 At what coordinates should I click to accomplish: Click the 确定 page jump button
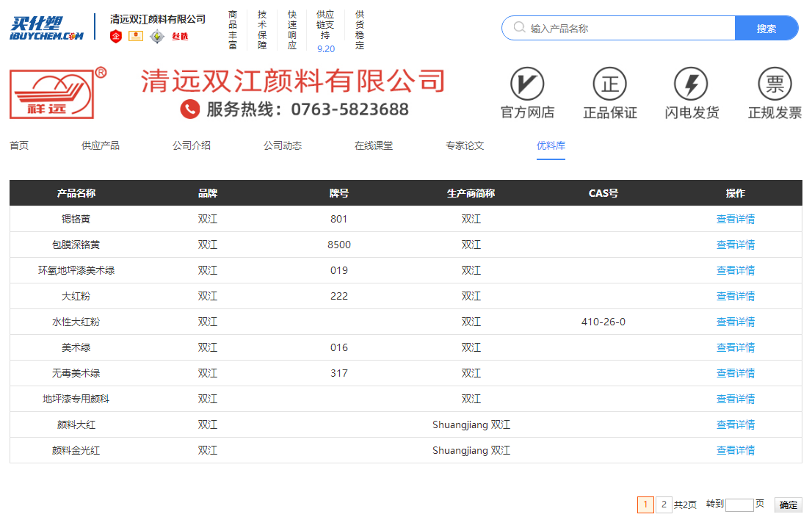click(x=789, y=505)
